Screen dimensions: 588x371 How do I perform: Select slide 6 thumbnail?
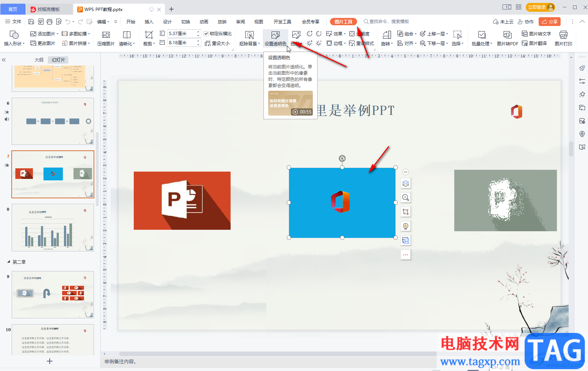[x=53, y=121]
